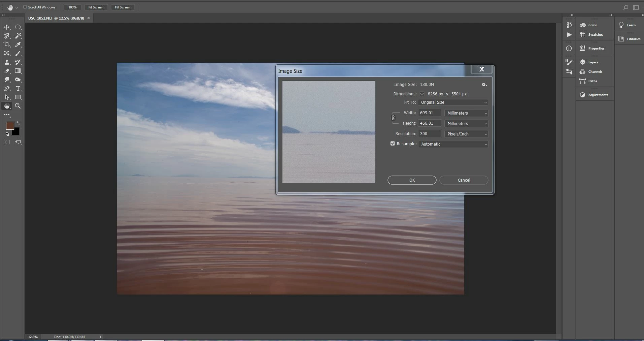
Task: Select the Eraser tool
Action: point(7,71)
